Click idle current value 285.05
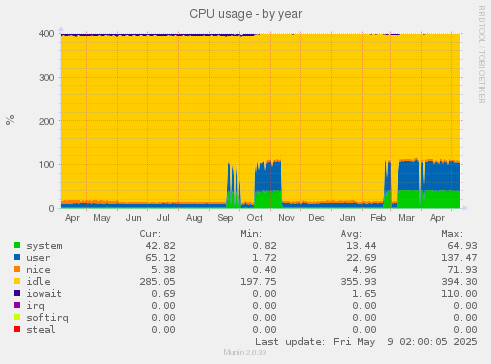Screen dimensions: 491x364 pyautogui.click(x=157, y=282)
